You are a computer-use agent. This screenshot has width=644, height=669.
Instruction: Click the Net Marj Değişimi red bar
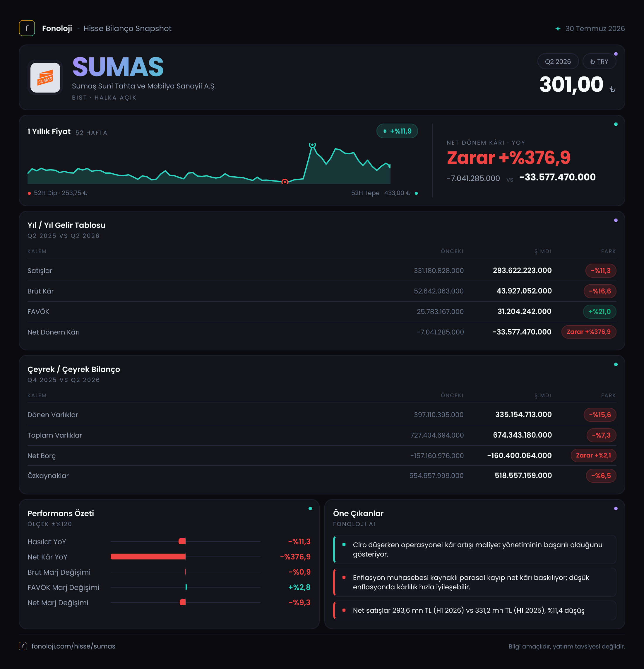click(183, 603)
